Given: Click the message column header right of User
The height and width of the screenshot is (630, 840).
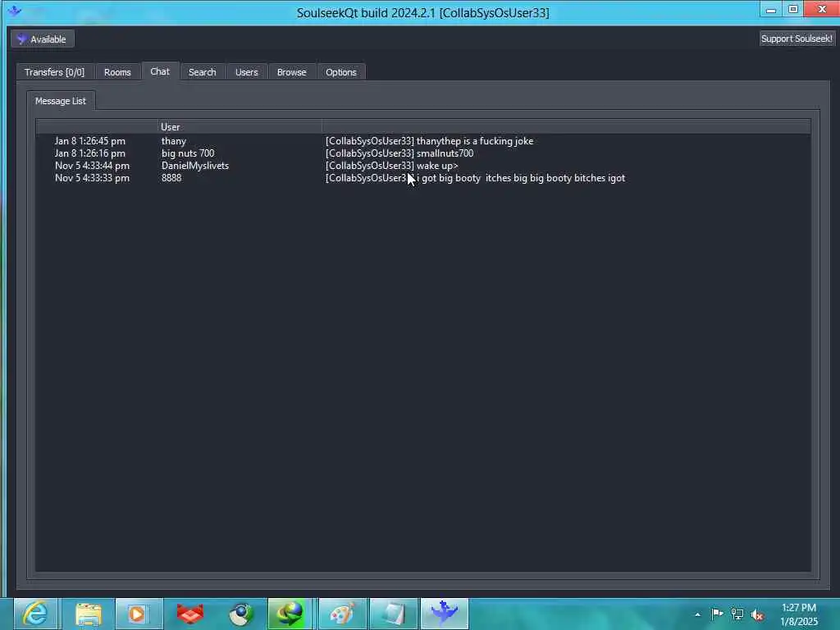Looking at the screenshot, I should click(566, 127).
